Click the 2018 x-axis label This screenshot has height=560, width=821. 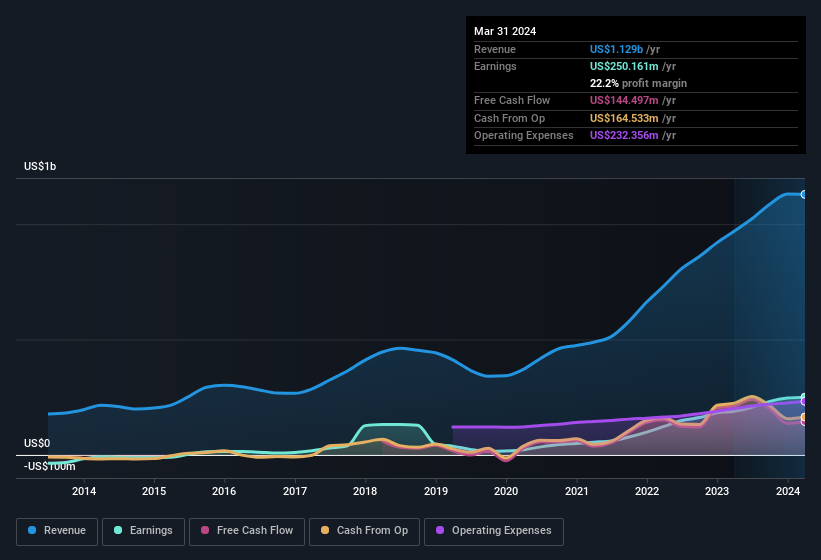365,491
